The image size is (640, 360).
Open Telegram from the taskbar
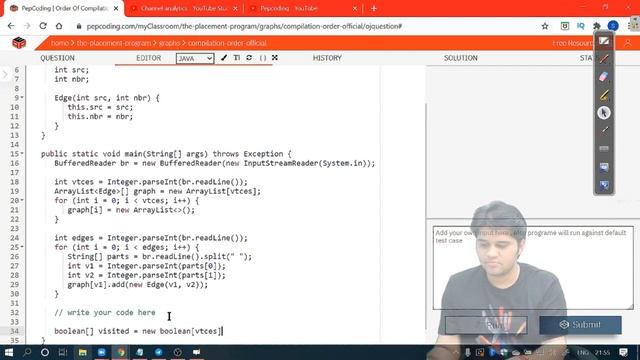pyautogui.click(x=158, y=352)
